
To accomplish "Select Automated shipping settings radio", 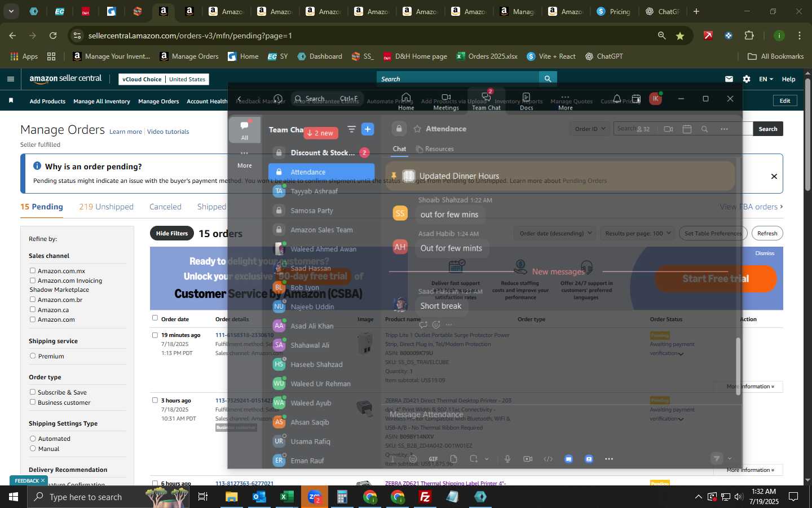I will coord(33,439).
